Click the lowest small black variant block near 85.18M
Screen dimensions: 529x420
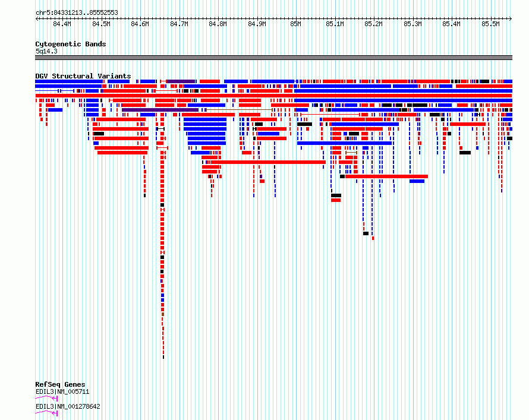[x=366, y=233]
